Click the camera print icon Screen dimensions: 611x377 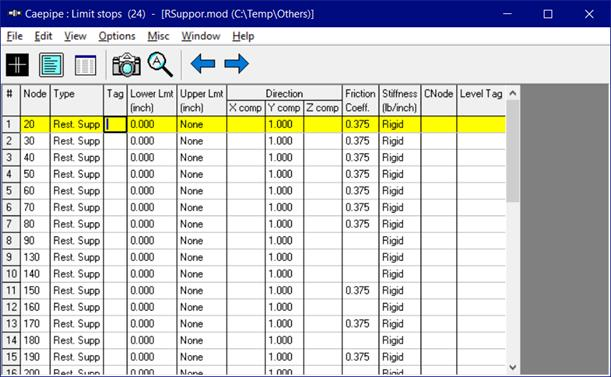pos(126,64)
